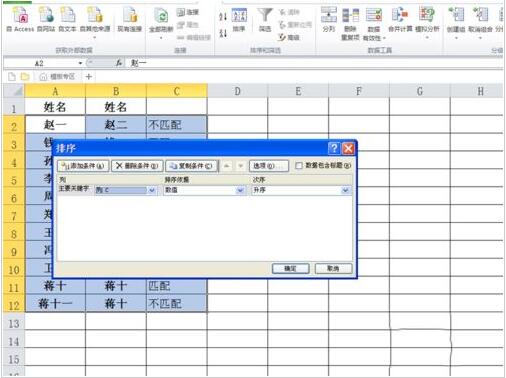Toggle the 'data has headers' checkbox
This screenshot has width=506, height=378.
[299, 165]
